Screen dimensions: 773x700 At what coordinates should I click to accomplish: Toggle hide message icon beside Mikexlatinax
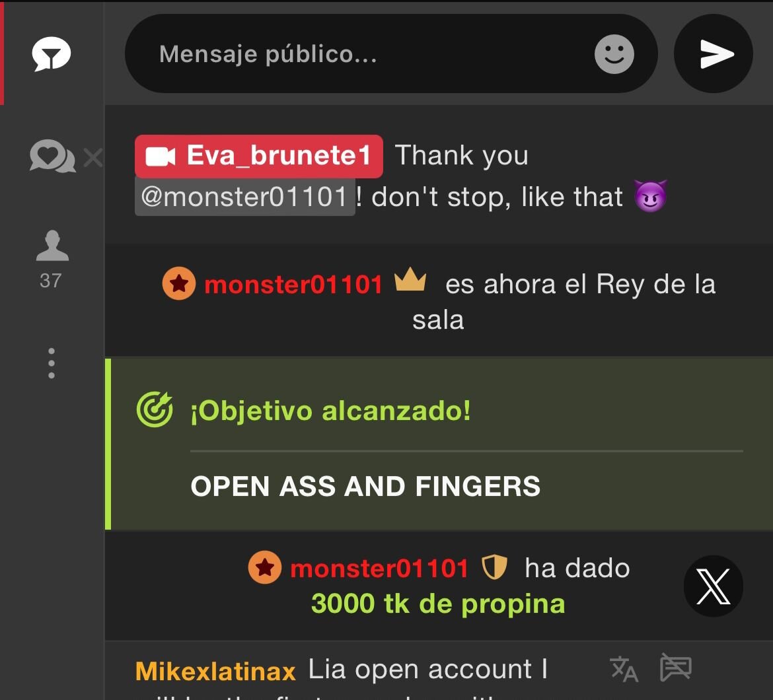pyautogui.click(x=676, y=668)
